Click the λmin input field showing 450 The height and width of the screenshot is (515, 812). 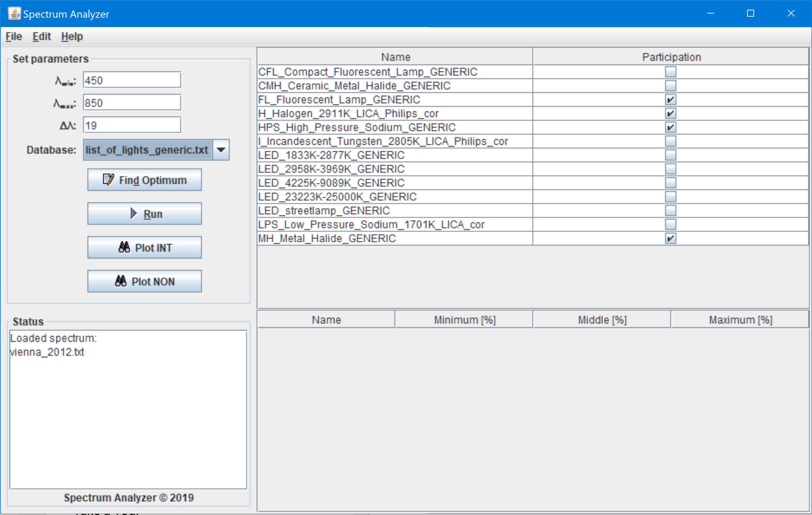click(132, 80)
